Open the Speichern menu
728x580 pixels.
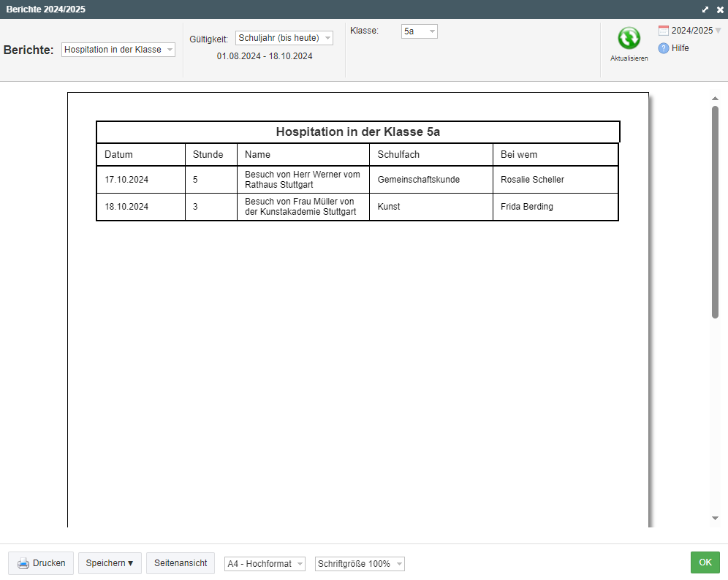click(110, 562)
